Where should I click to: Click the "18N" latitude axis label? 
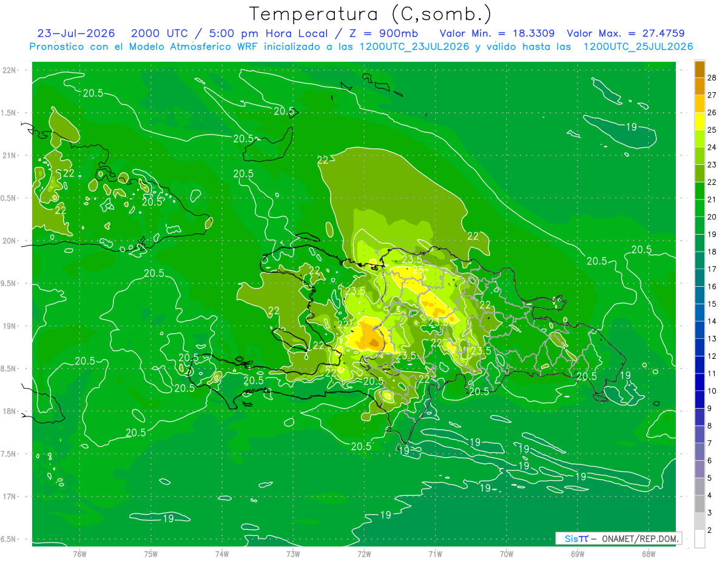click(10, 411)
